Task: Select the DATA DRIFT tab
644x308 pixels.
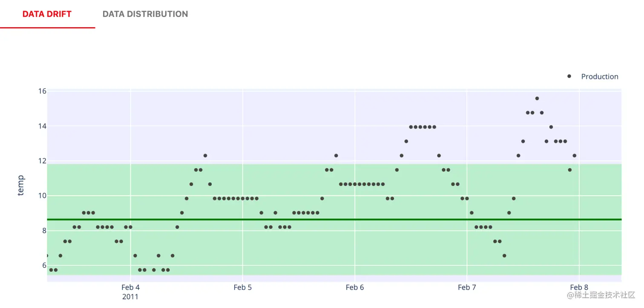Action: click(47, 14)
